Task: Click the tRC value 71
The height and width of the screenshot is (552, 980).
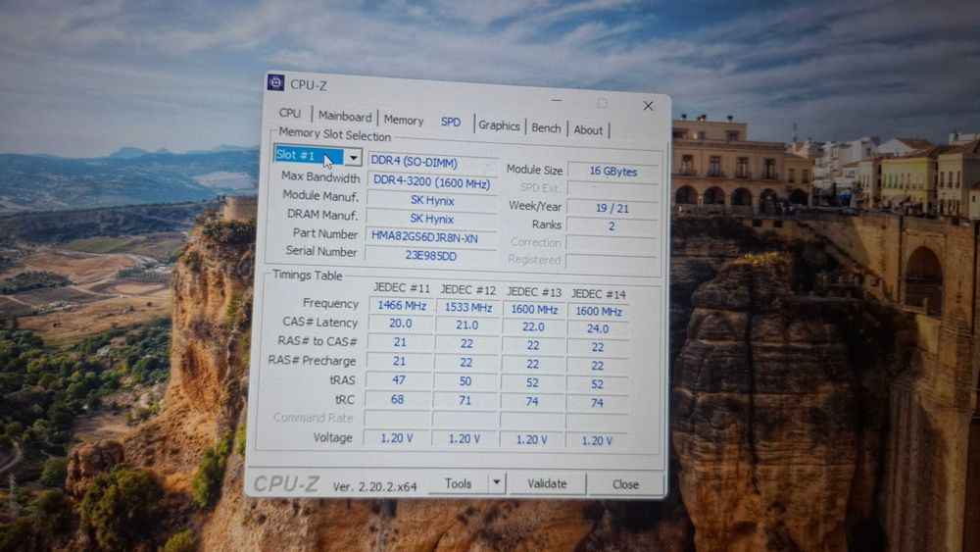Action: [x=465, y=400]
